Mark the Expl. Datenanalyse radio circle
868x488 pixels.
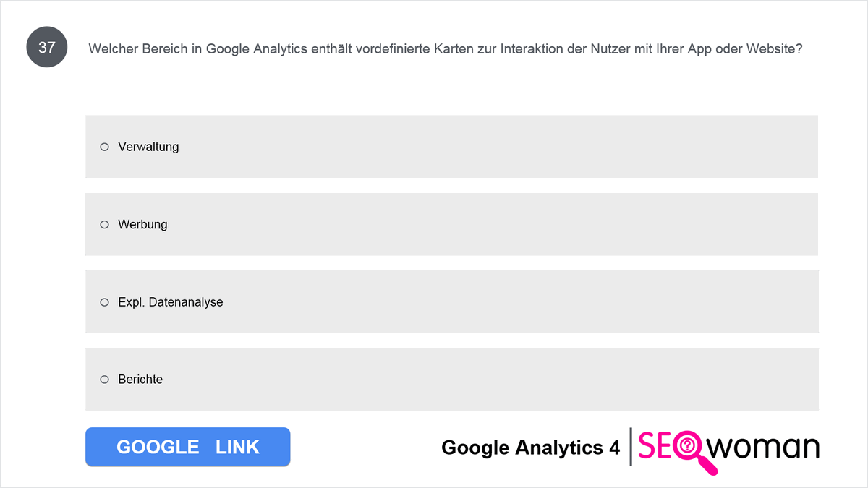tap(104, 302)
